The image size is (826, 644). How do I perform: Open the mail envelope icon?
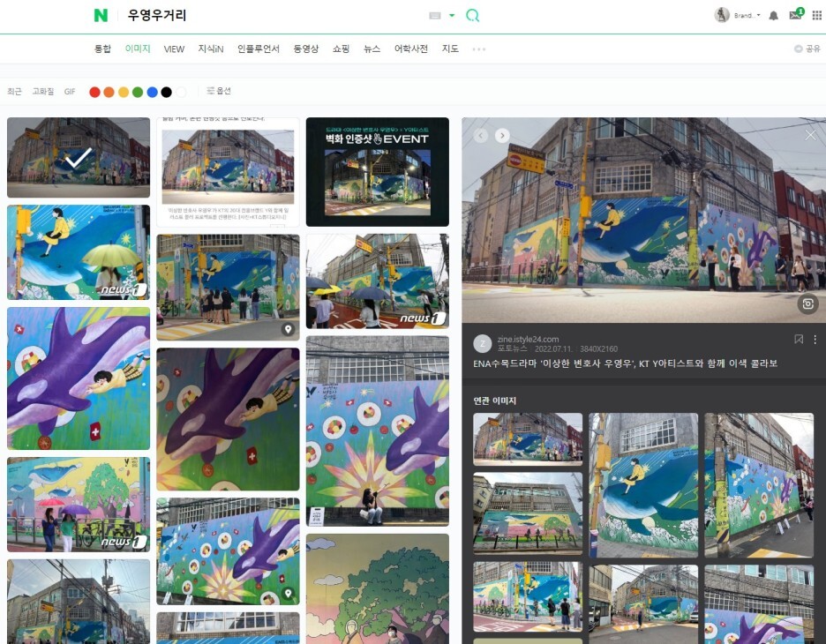(795, 15)
